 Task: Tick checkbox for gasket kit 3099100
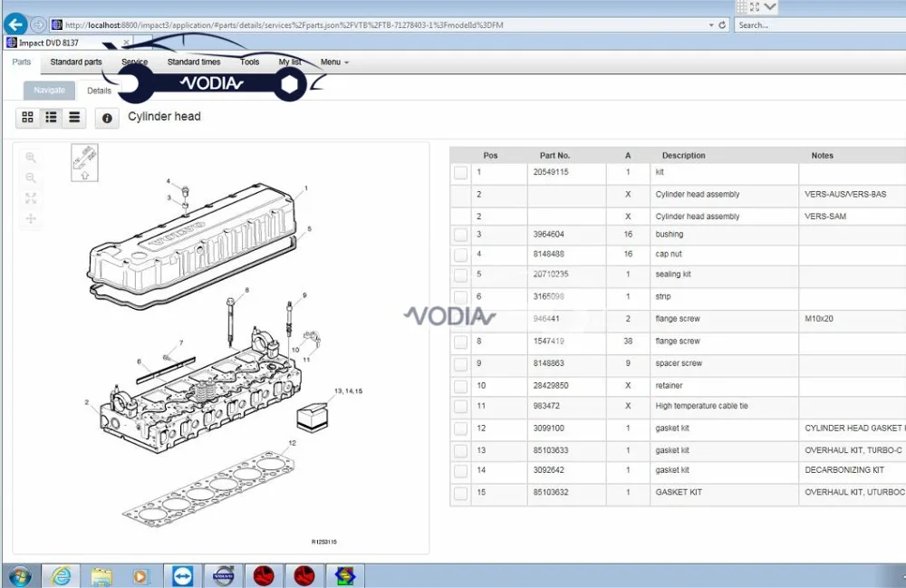tap(460, 429)
